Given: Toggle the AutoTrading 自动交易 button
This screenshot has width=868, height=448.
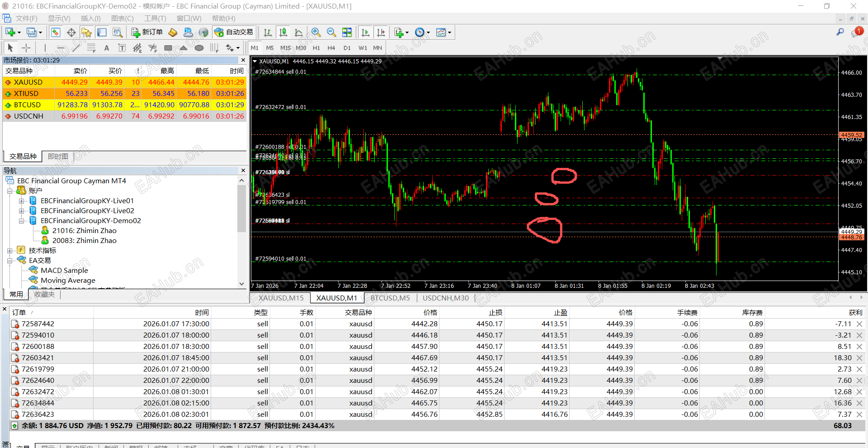Looking at the screenshot, I should pyautogui.click(x=234, y=32).
